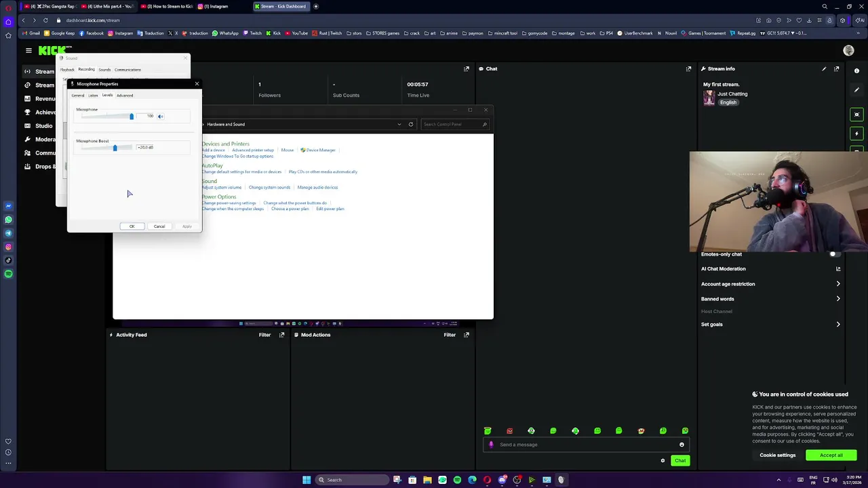Click Manage audio devices link
The height and width of the screenshot is (488, 868).
tap(317, 188)
